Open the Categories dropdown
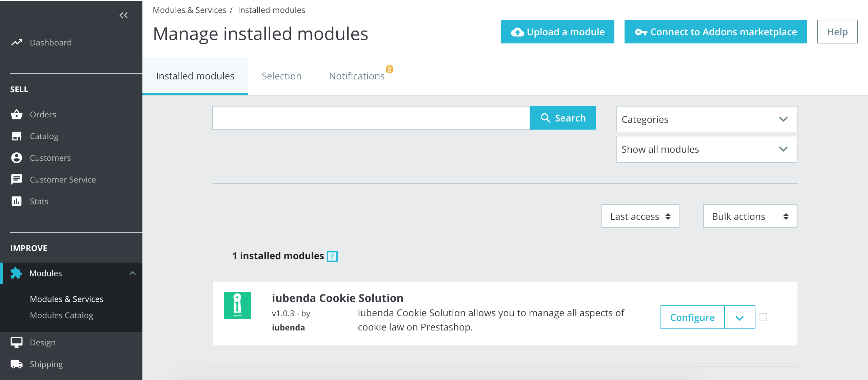The image size is (868, 380). point(707,119)
